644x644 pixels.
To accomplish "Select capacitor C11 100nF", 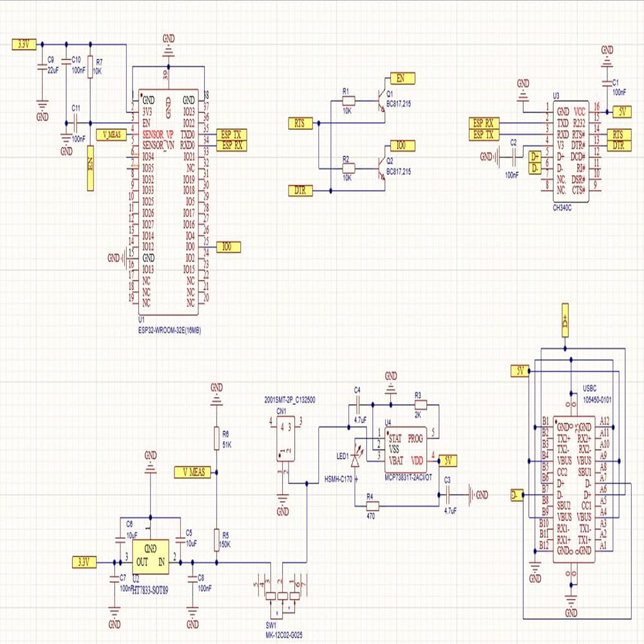I will (76, 123).
